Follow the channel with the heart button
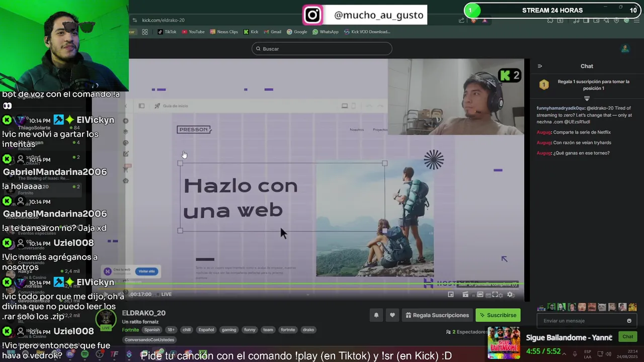644x362 pixels. coord(392,315)
